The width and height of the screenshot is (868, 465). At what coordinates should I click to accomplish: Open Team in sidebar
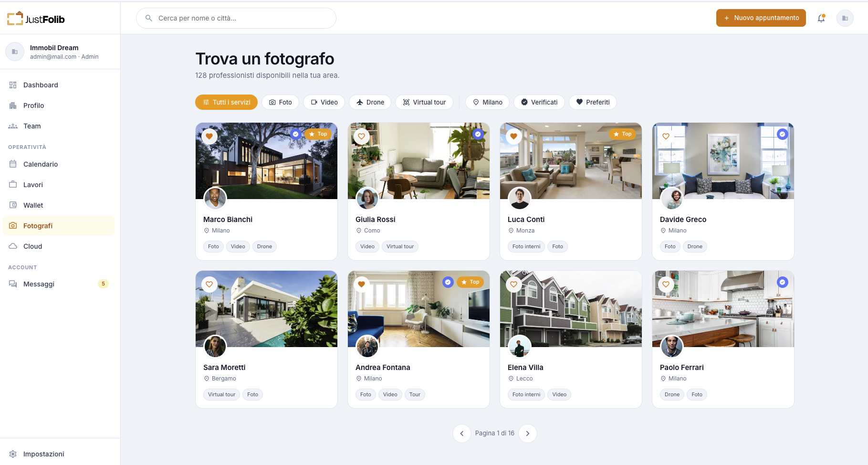point(58,126)
